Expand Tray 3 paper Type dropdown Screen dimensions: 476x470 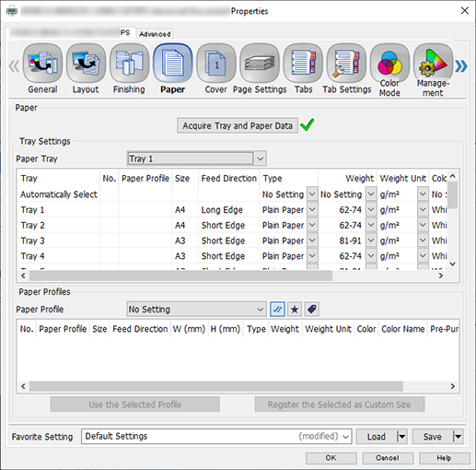point(312,241)
